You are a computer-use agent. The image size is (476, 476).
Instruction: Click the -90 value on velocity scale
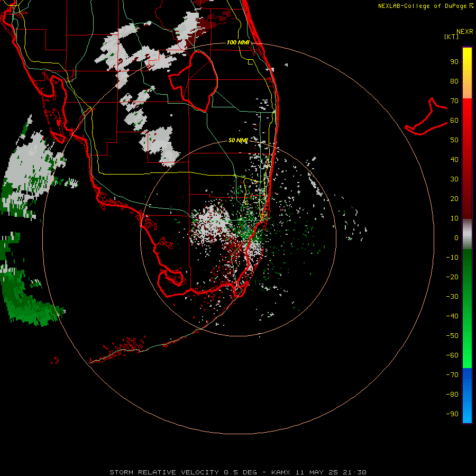tap(452, 414)
